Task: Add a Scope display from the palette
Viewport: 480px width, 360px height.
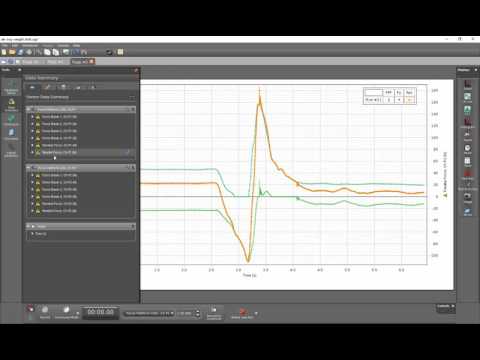Action: coord(468,97)
